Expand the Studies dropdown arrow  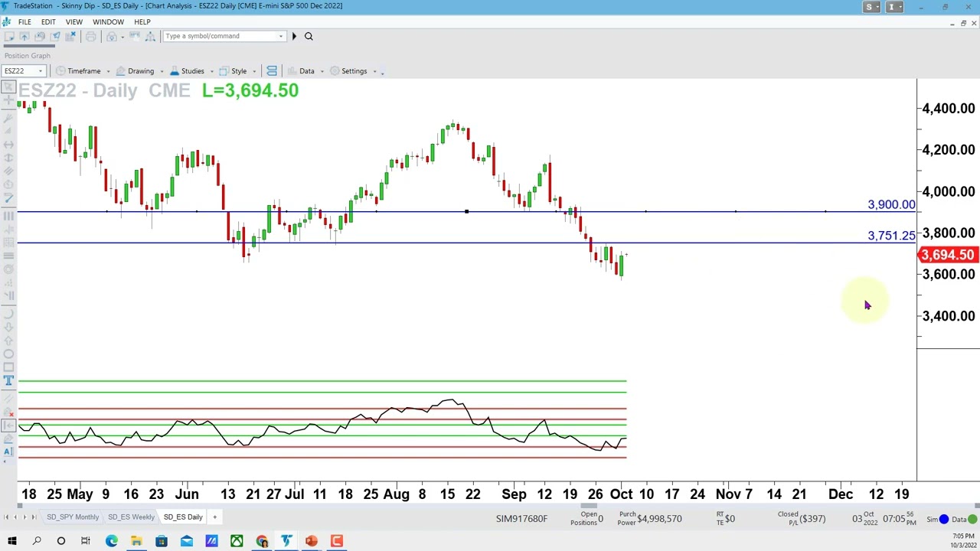pos(211,71)
